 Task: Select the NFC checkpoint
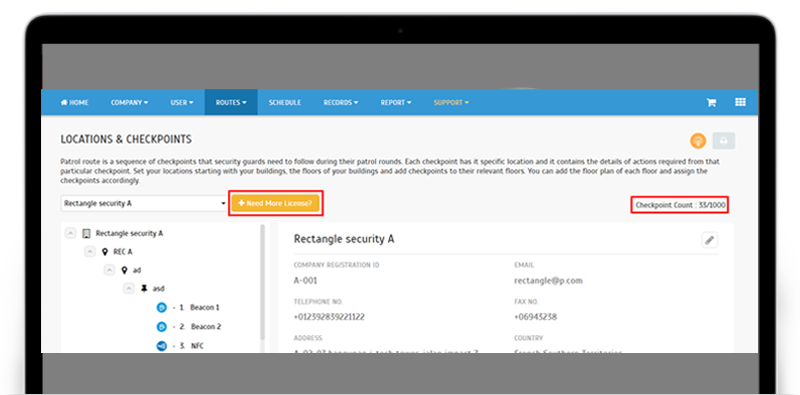click(197, 346)
